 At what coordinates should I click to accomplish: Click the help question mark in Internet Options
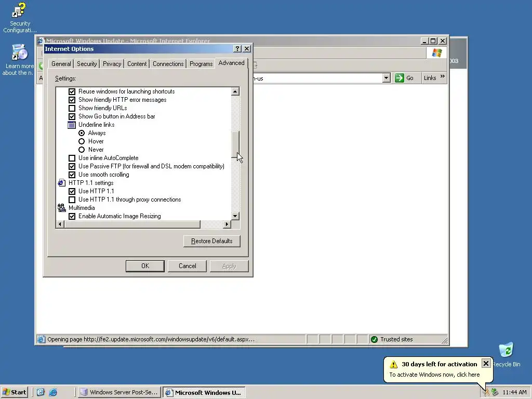click(237, 49)
